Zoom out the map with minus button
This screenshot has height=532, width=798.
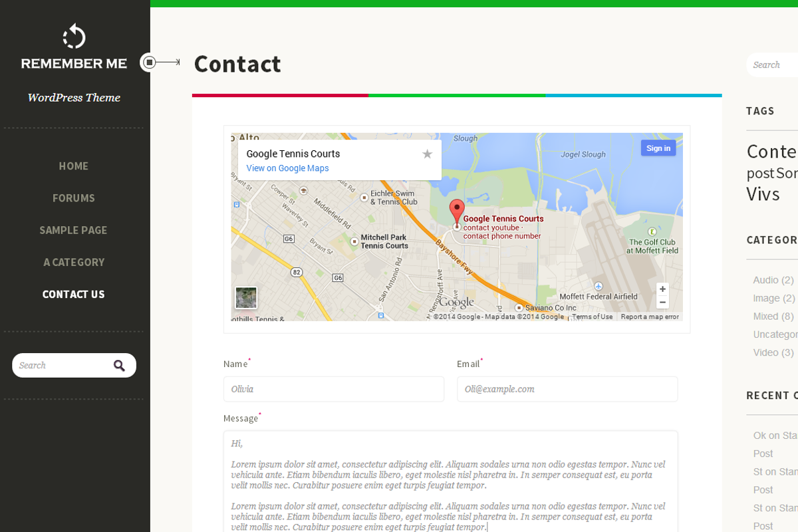pyautogui.click(x=662, y=303)
